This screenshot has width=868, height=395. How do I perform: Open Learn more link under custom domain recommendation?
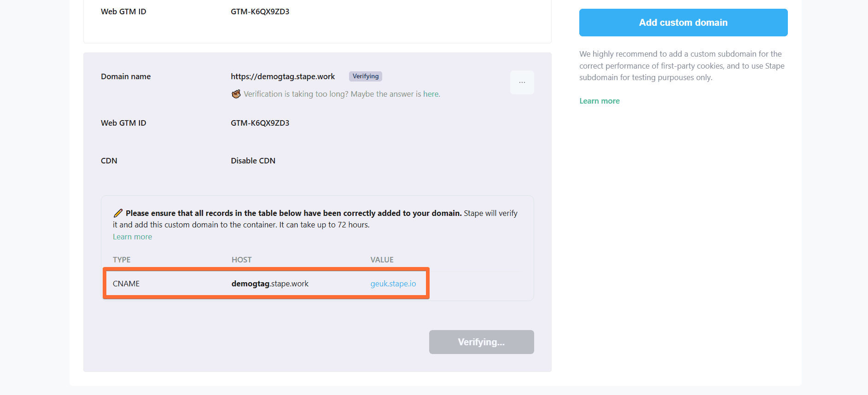[x=600, y=101]
